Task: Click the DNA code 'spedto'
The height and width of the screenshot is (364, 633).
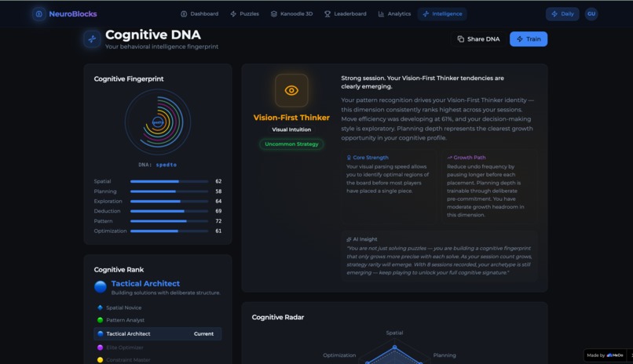Action: [166, 165]
